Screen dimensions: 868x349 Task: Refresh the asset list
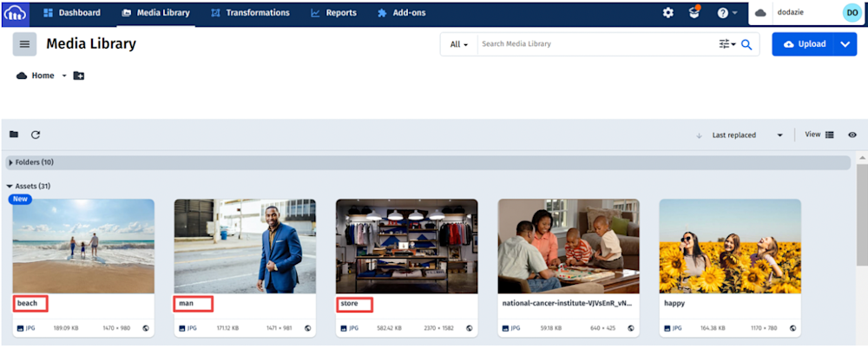pos(36,135)
